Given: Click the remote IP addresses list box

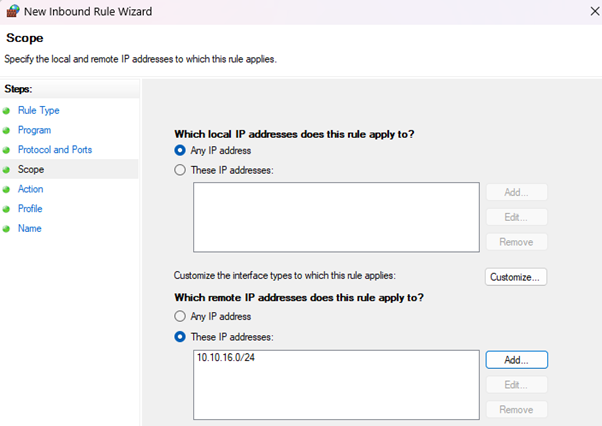Looking at the screenshot, I should pyautogui.click(x=336, y=385).
